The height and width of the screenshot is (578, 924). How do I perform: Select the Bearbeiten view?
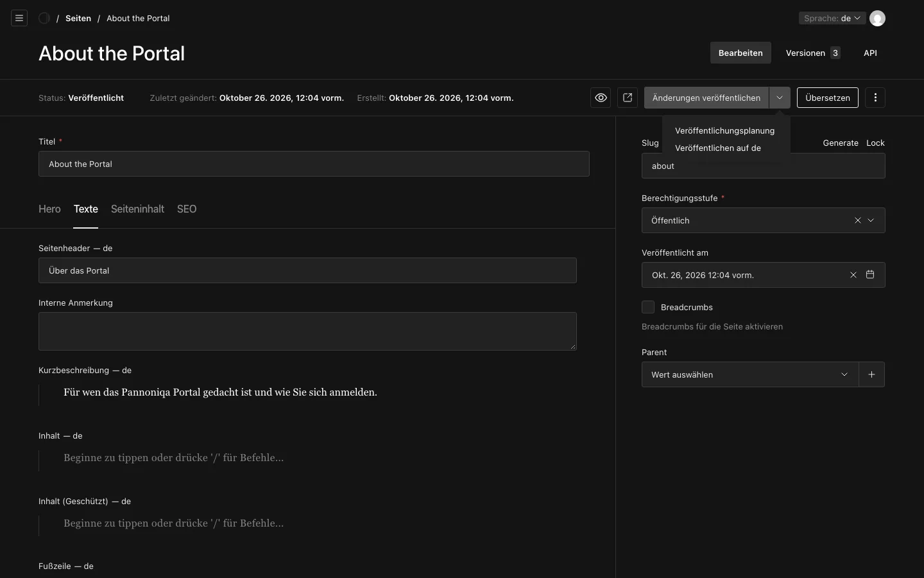click(740, 53)
